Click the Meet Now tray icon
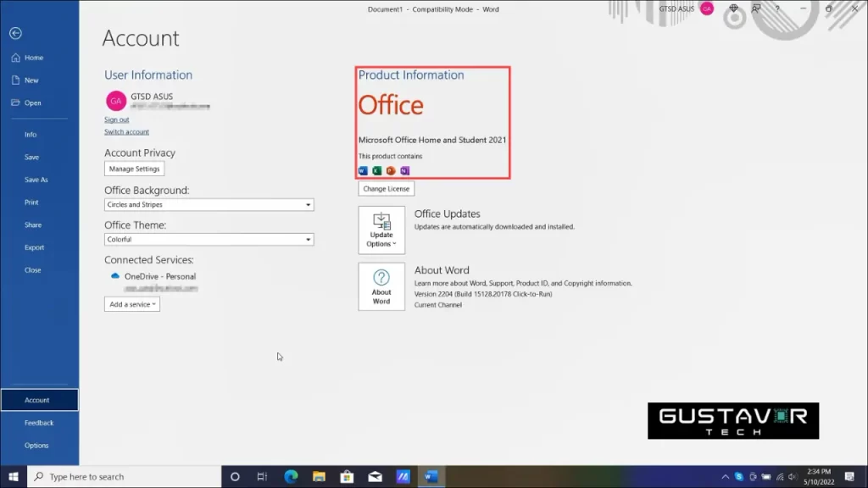Screen dimensions: 868x488 tap(753, 477)
